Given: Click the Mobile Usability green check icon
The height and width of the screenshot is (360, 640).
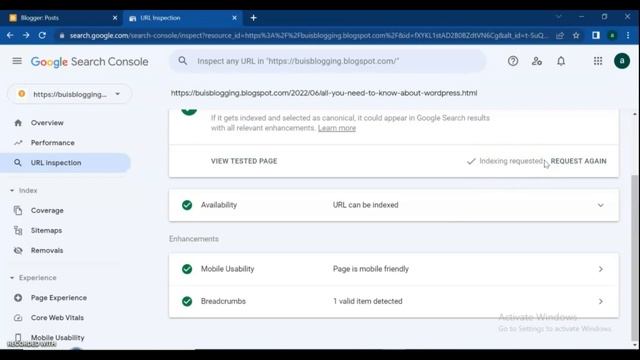Looking at the screenshot, I should 187,269.
